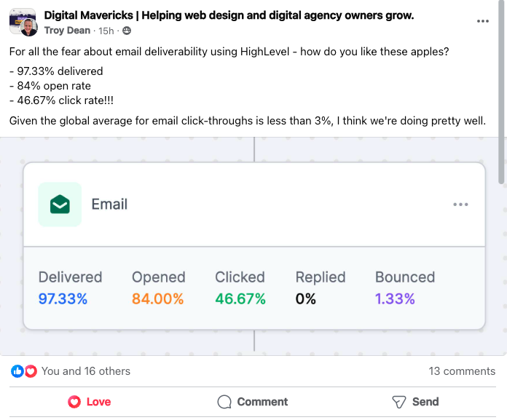Image resolution: width=507 pixels, height=420 pixels.
Task: Open Troy Dean author link
Action: pyautogui.click(x=67, y=31)
